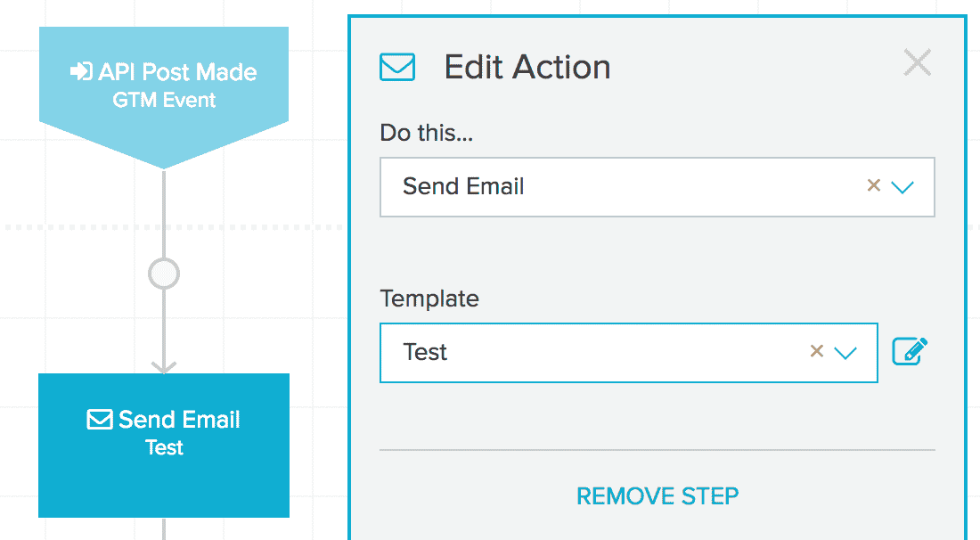The image size is (980, 540).
Task: Click the envelope icon on the Send Email node
Action: [x=100, y=420]
